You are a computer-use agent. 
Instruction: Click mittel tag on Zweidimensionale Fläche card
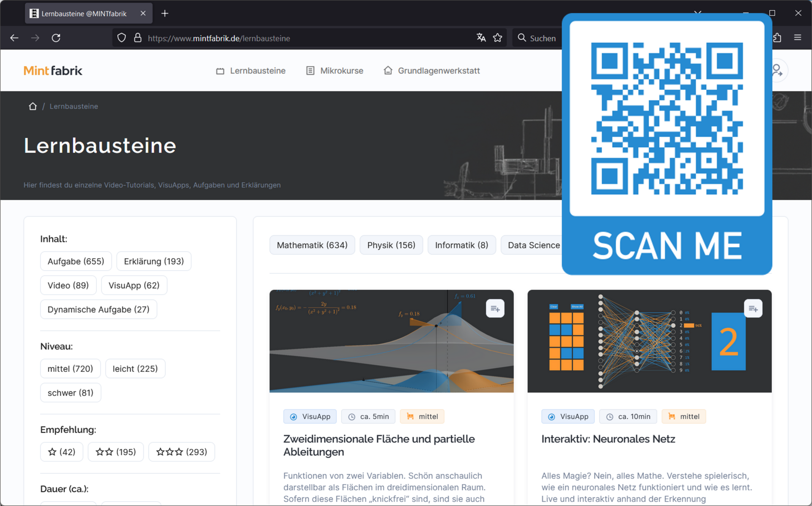click(422, 417)
